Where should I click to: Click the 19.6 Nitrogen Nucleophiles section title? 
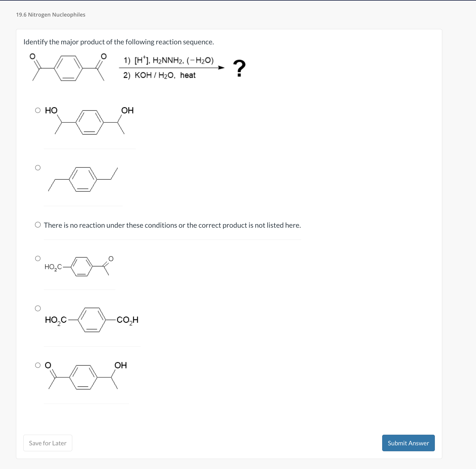coord(50,14)
